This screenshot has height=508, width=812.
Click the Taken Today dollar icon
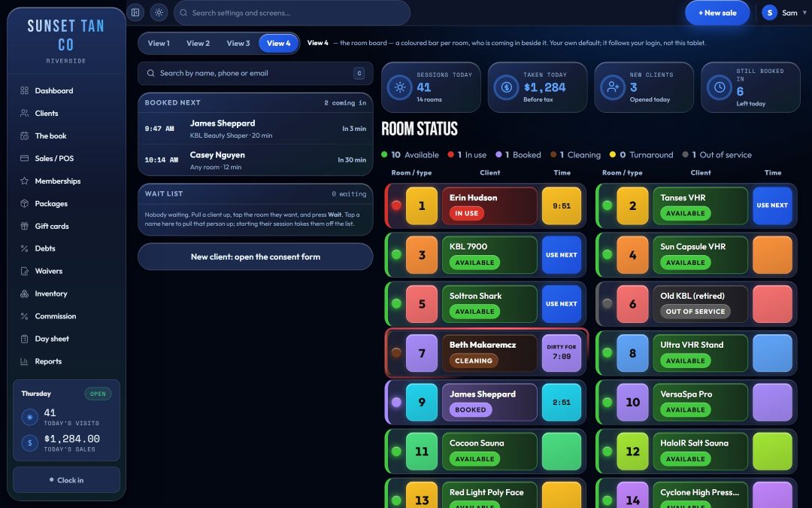point(507,87)
